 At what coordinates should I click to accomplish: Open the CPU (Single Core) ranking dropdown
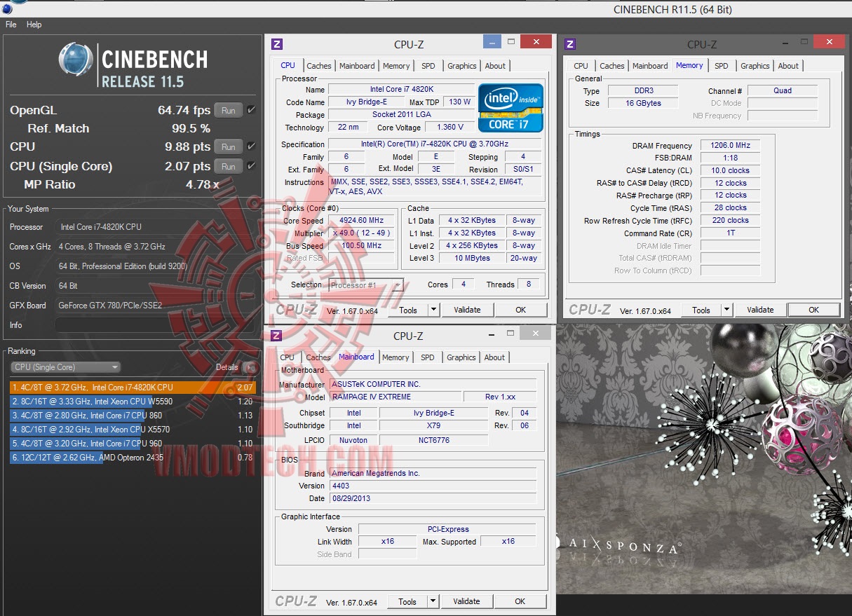66,367
